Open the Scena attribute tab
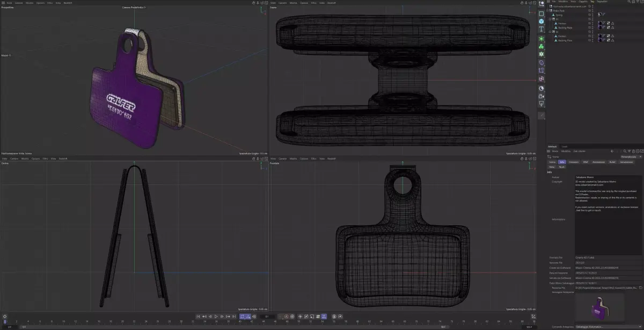Image resolution: width=644 pixels, height=330 pixels. [x=552, y=162]
